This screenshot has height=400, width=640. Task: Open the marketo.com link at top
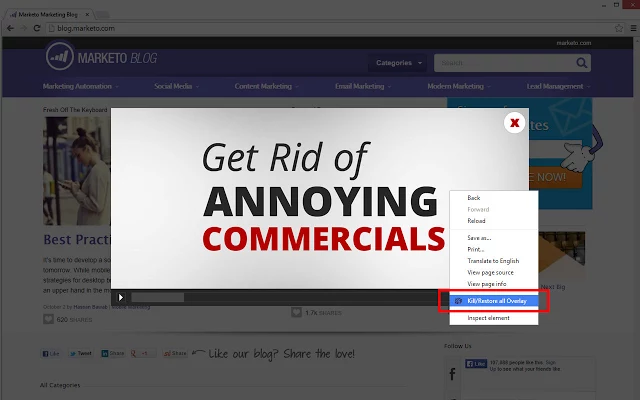(573, 43)
